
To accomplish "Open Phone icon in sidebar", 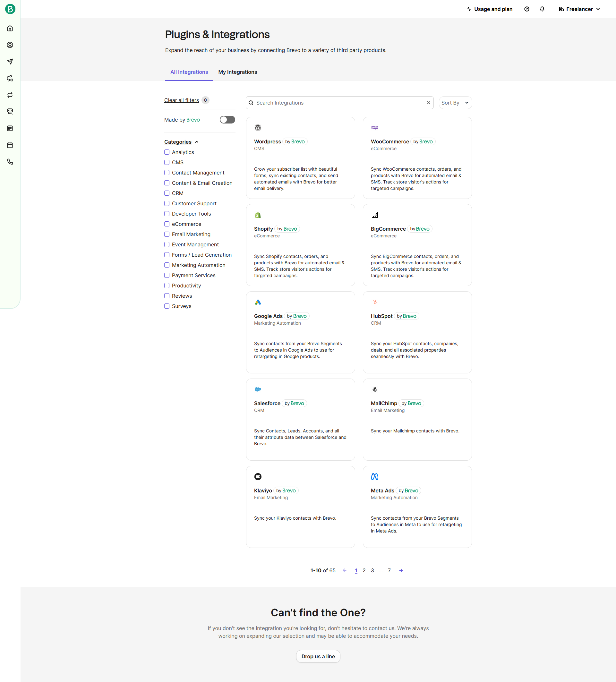I will [x=10, y=162].
